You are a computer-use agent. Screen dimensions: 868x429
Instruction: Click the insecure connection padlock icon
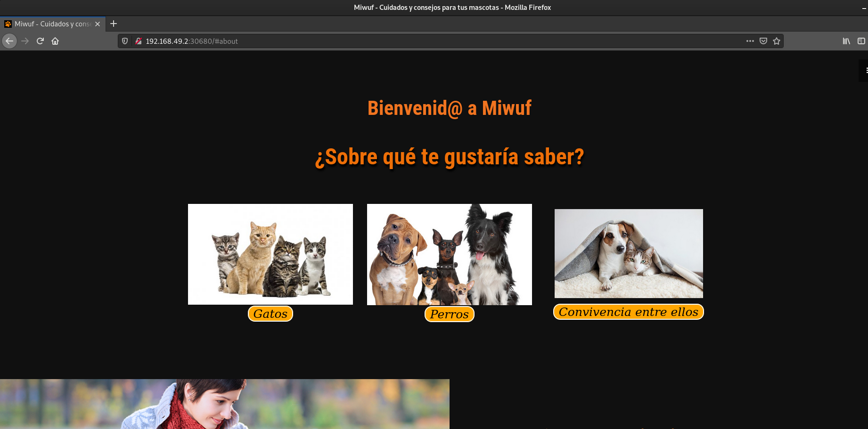138,41
